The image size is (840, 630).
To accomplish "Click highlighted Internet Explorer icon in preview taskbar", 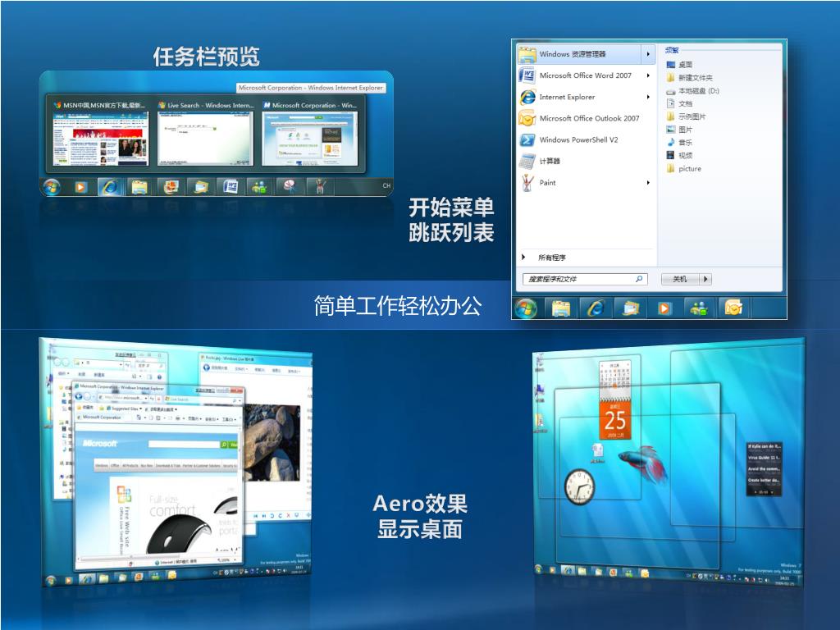I will click(110, 187).
